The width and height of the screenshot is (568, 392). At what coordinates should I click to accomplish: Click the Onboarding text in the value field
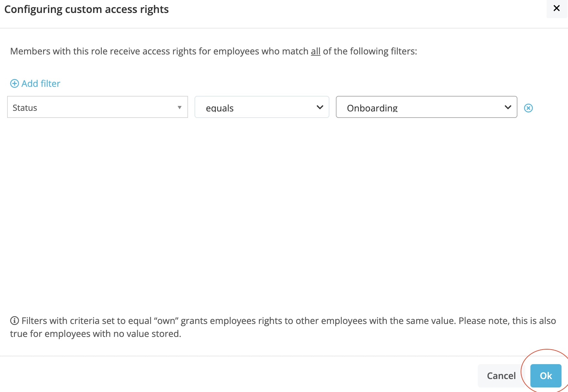(x=372, y=108)
